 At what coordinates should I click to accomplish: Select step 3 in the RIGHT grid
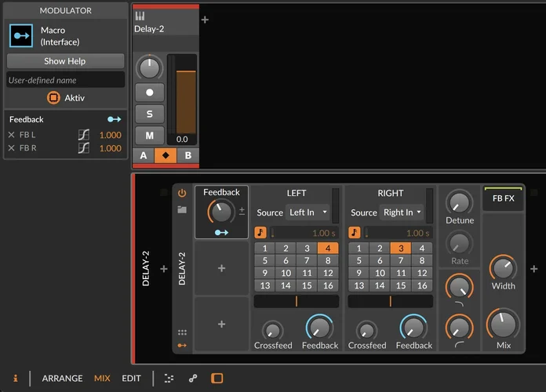tap(401, 249)
